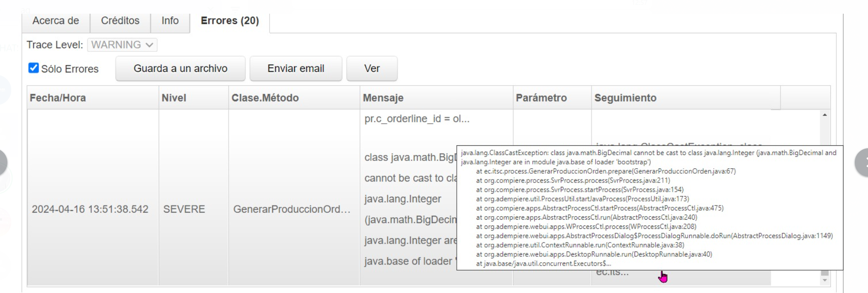Switch to the Acerca de tab
868x293 pixels.
[x=56, y=21]
